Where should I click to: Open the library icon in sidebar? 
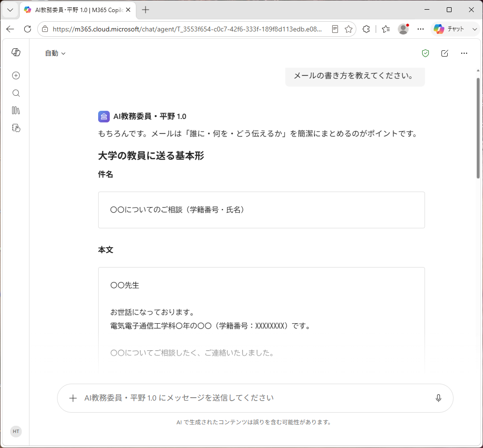[16, 110]
